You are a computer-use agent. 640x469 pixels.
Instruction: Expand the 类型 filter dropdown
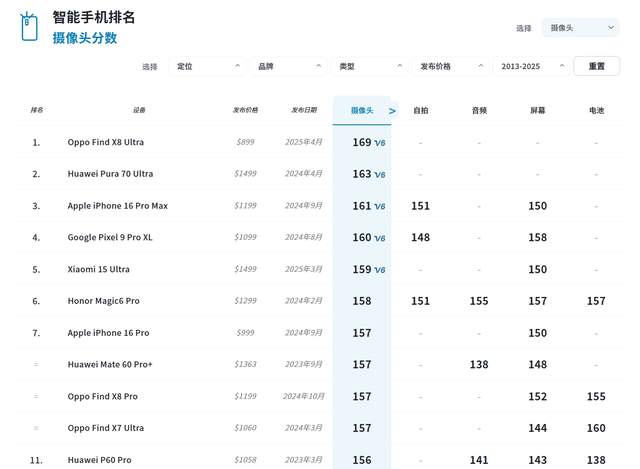370,66
